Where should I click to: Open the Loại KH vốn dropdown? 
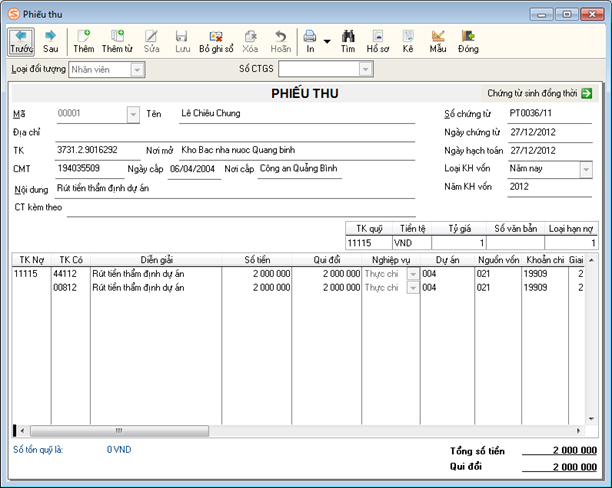[x=586, y=170]
